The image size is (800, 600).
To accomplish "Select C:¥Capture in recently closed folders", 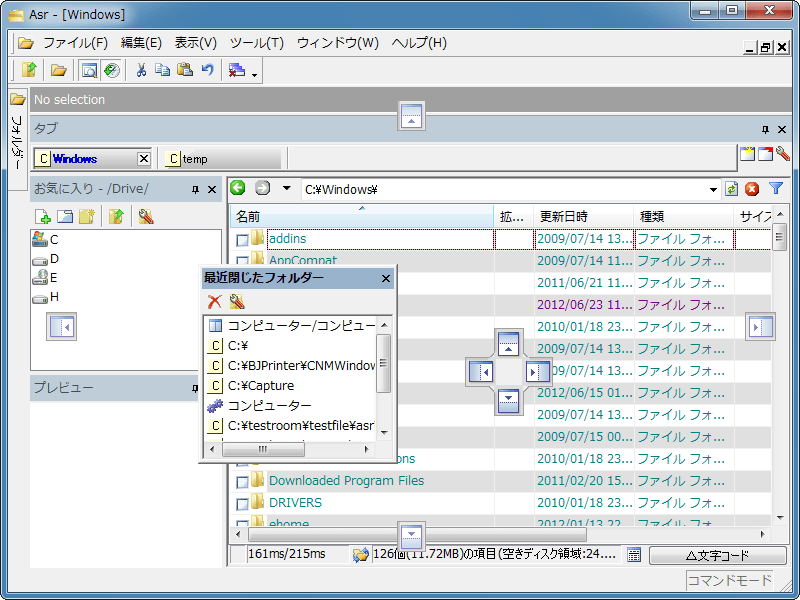I will [x=260, y=385].
